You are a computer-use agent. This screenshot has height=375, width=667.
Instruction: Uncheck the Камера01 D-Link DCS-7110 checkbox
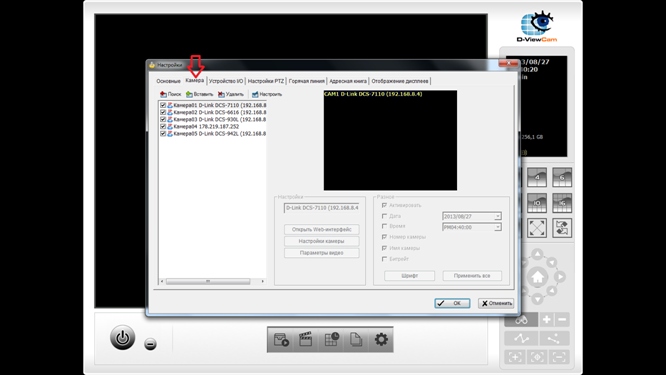[x=163, y=105]
